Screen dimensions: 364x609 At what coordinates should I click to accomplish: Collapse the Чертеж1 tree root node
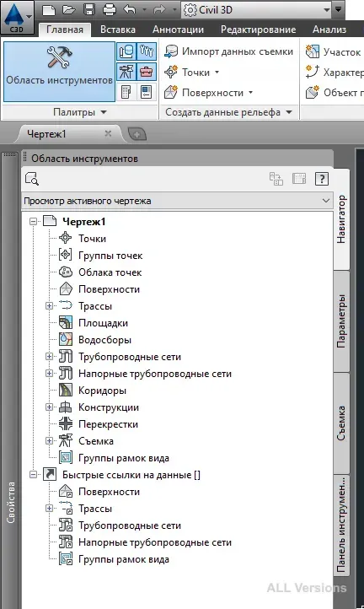(34, 221)
